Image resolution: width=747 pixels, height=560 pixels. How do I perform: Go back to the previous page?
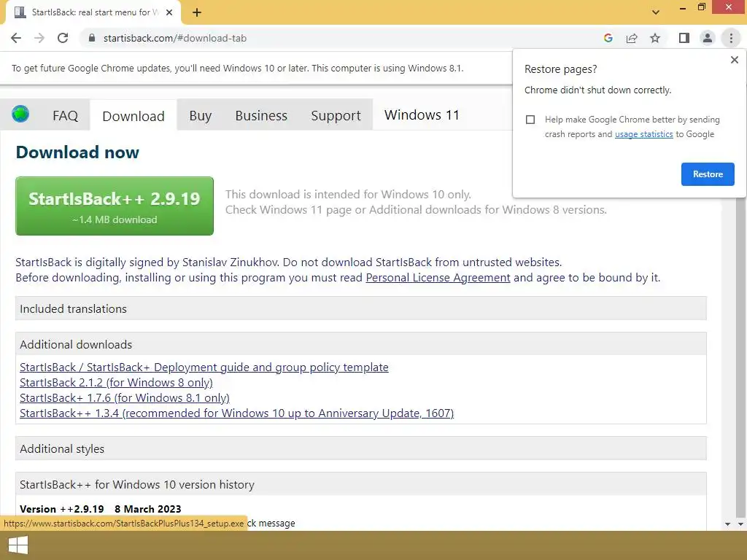pyautogui.click(x=16, y=38)
